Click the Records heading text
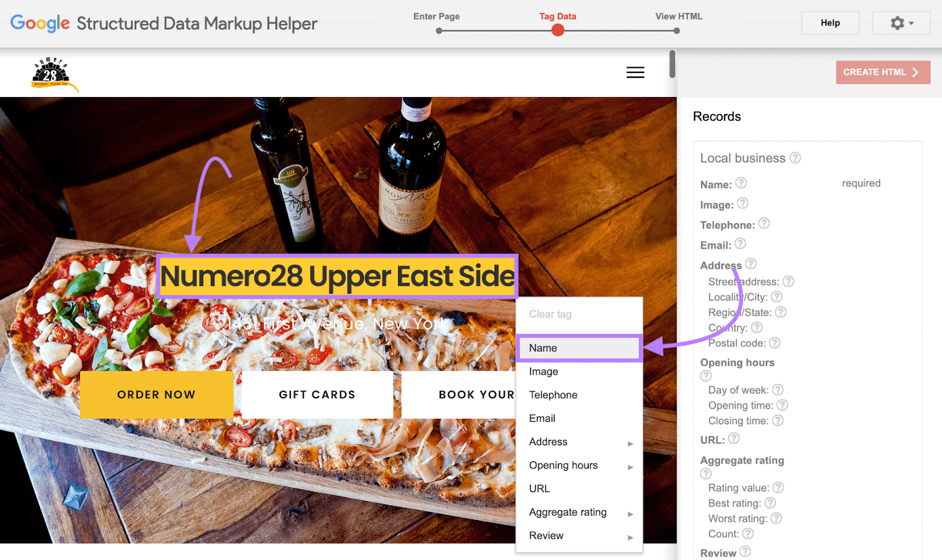 coord(717,116)
